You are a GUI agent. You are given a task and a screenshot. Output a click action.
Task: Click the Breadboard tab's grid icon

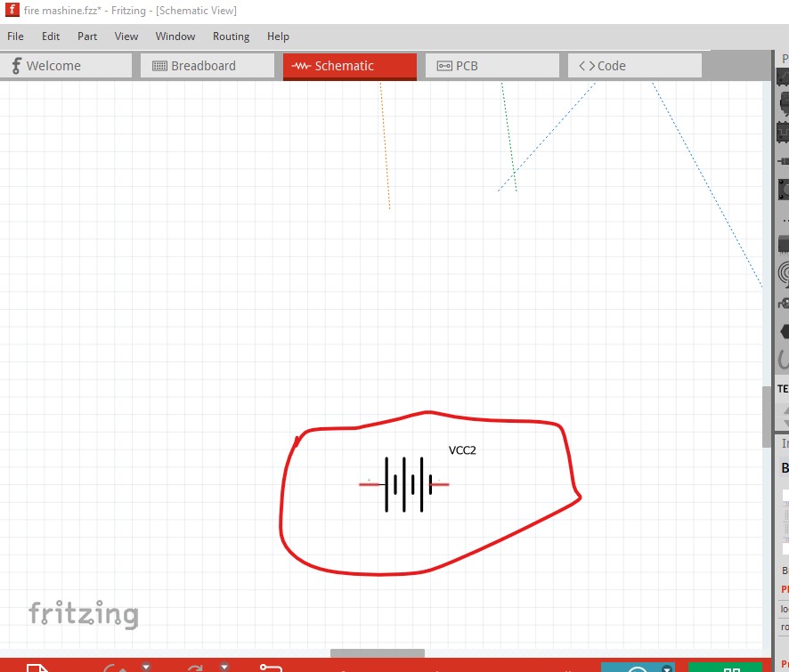click(x=160, y=66)
